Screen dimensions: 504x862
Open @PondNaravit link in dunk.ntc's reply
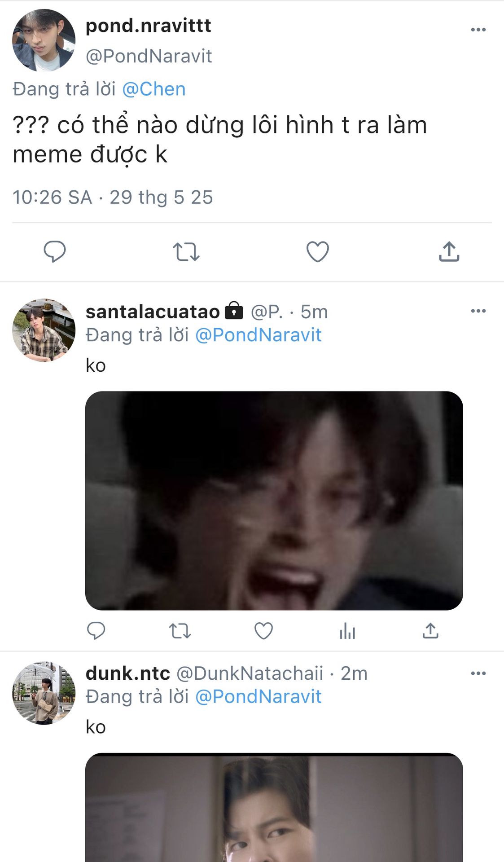[258, 697]
